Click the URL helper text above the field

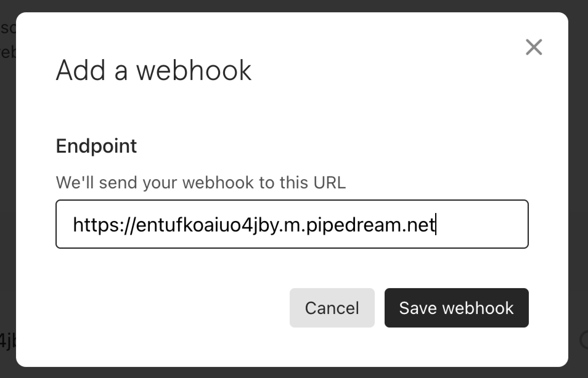(201, 182)
